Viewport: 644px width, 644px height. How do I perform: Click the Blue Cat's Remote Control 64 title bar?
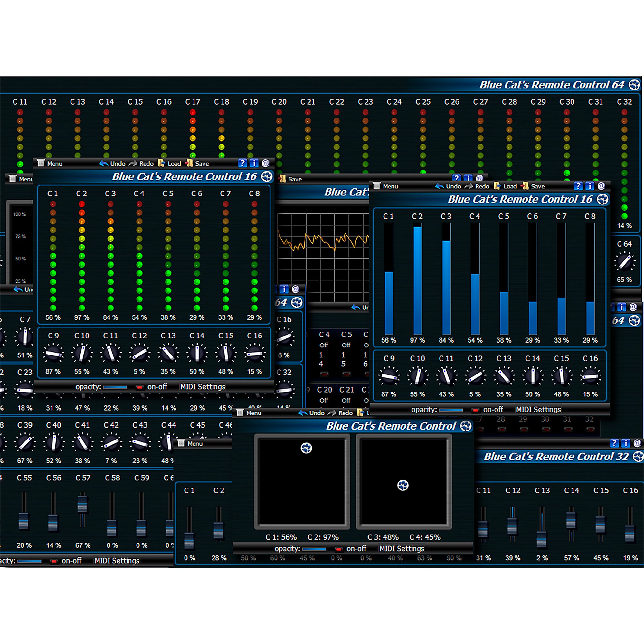click(552, 85)
